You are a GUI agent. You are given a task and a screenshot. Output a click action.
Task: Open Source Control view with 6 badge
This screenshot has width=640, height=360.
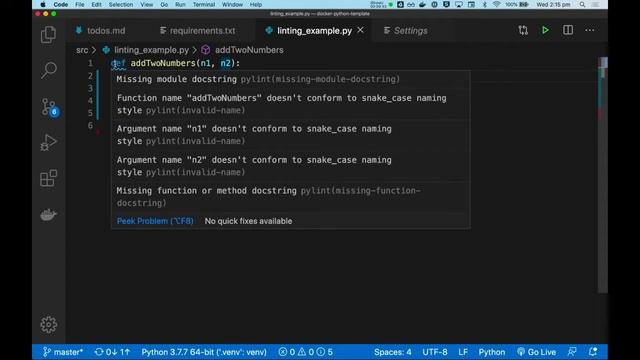tap(49, 107)
